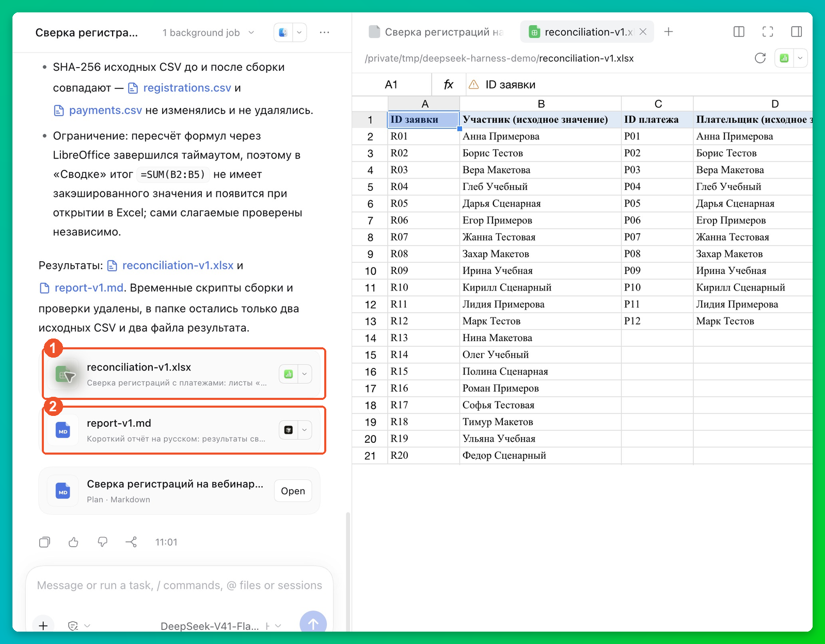Open the payments.csv link
The height and width of the screenshot is (644, 825).
point(105,110)
